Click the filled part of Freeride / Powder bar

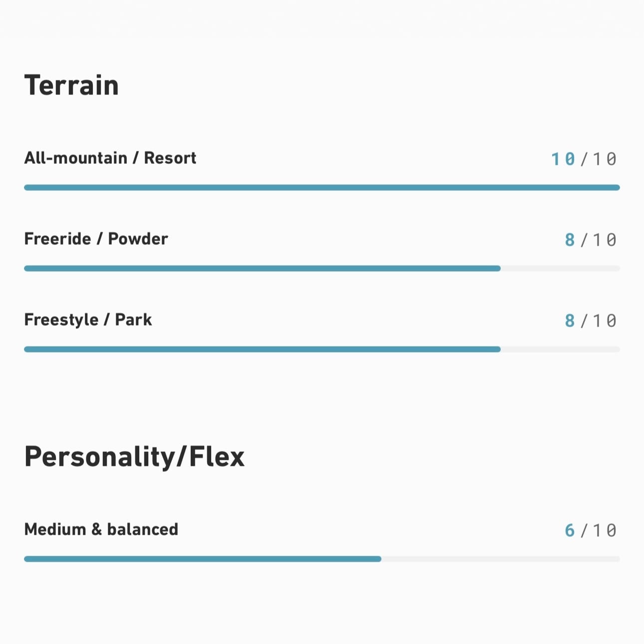262,269
